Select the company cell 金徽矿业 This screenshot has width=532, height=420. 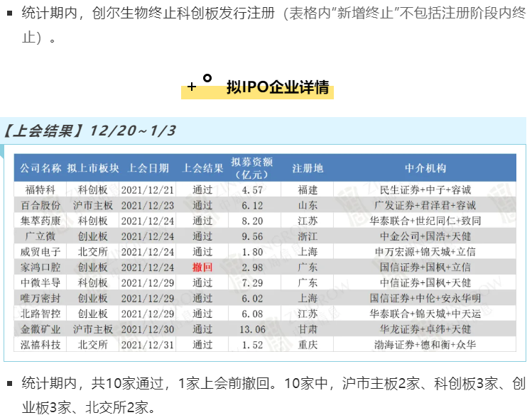tap(40, 329)
